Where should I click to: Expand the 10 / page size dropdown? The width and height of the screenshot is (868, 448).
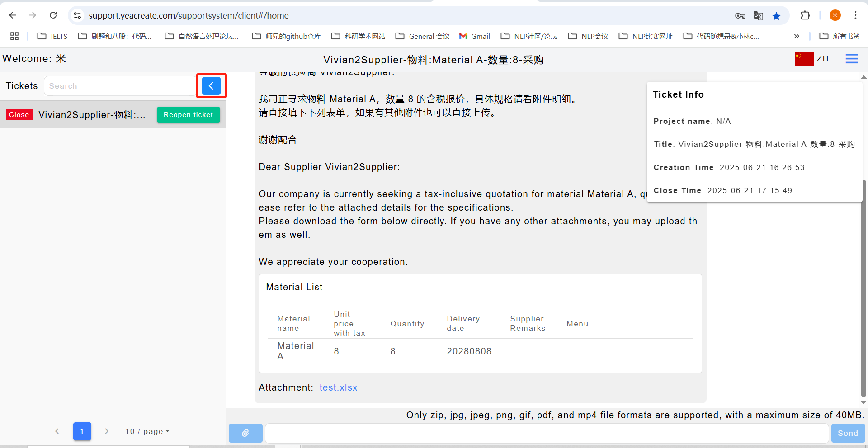coord(147,431)
